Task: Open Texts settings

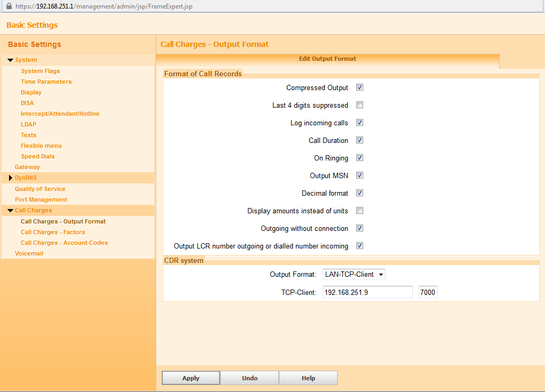Action: [x=28, y=135]
